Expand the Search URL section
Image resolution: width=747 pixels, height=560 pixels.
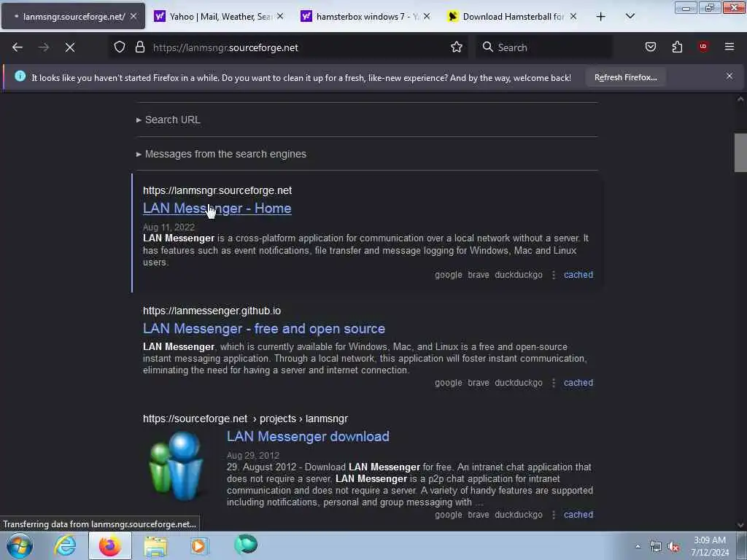tap(169, 120)
